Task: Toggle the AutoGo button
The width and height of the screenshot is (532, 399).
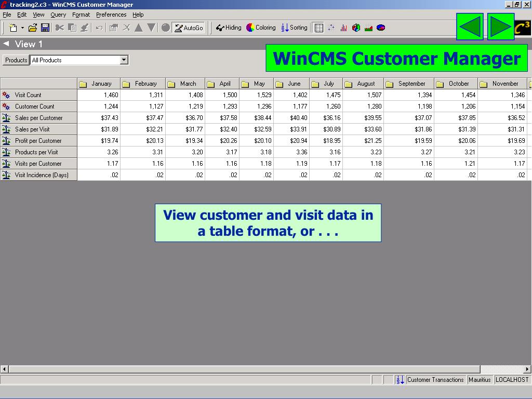Action: [x=189, y=28]
